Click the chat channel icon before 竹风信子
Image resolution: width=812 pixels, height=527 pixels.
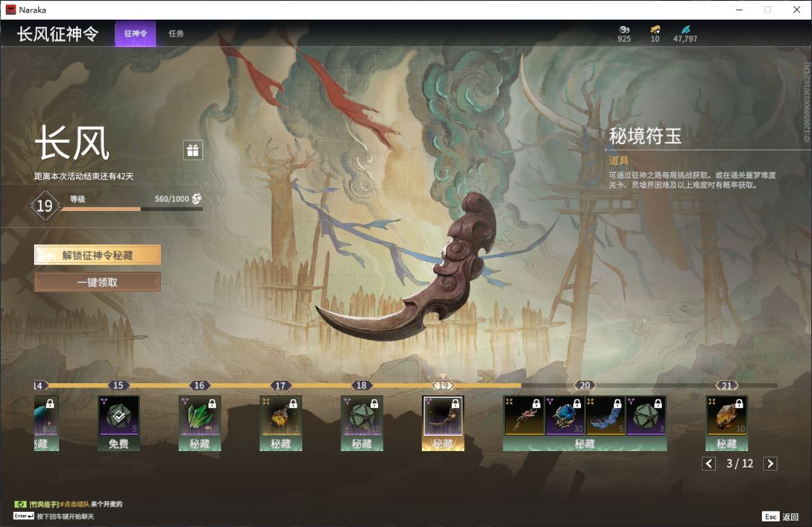[20, 504]
